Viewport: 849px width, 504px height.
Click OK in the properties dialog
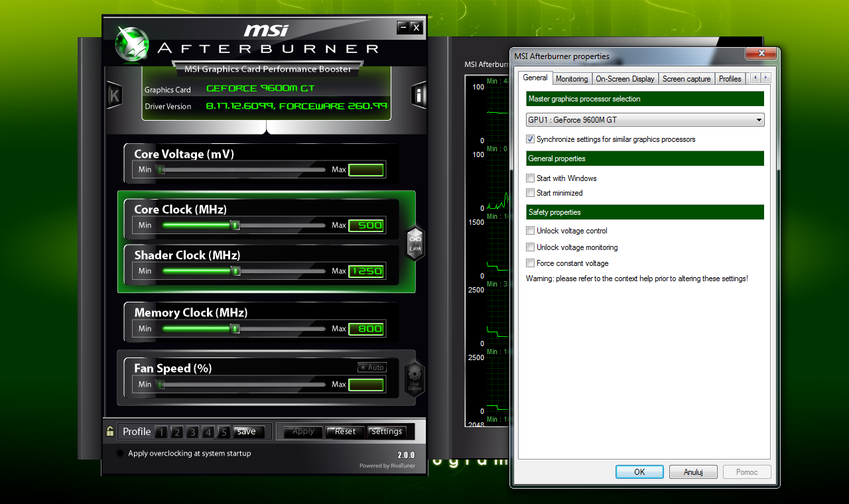[x=639, y=472]
